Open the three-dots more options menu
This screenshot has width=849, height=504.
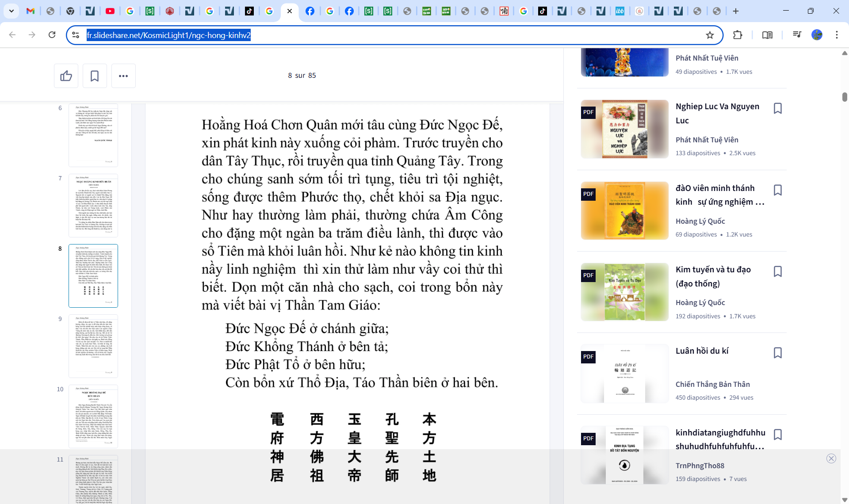(x=123, y=76)
